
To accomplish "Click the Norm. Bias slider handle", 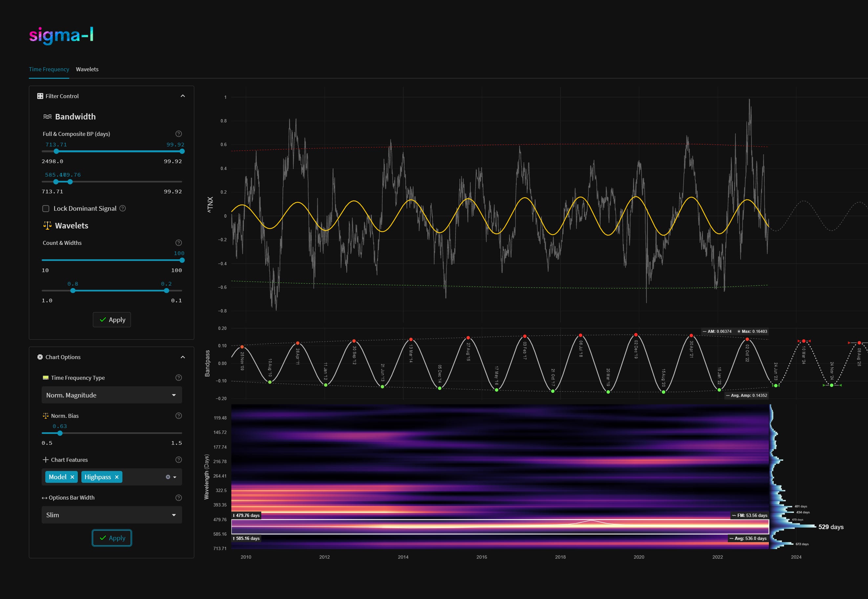I will 60,433.
